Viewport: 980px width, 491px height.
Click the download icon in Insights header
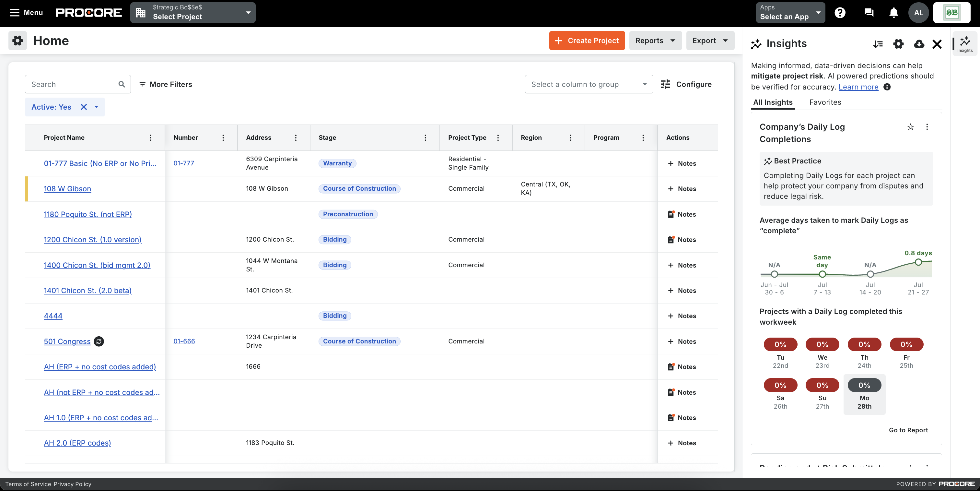pos(919,44)
